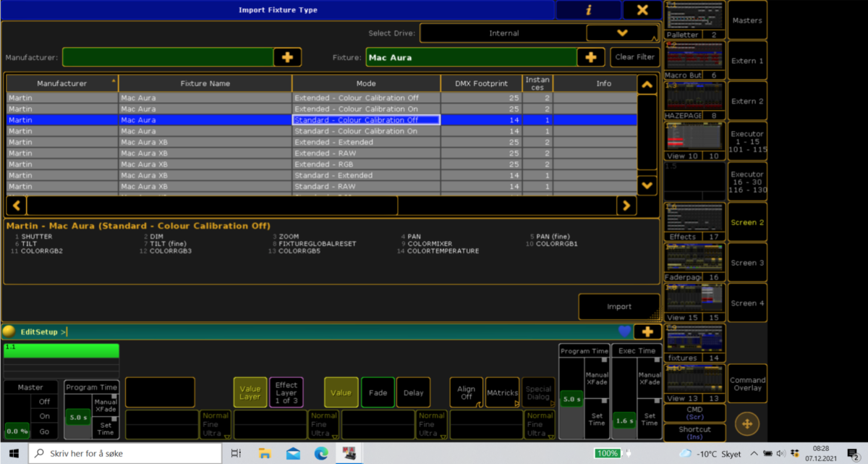
Task: Click the CMD (Scr) button
Action: click(694, 413)
